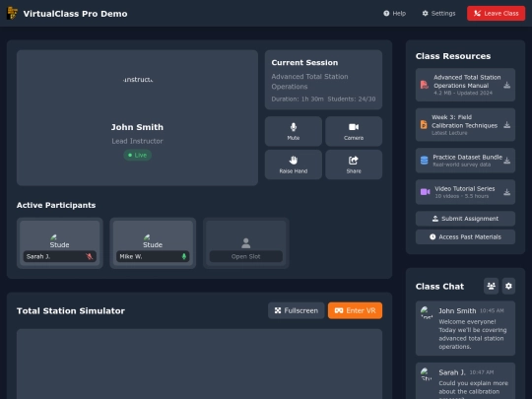Click the instructor video placeholder image
The height and width of the screenshot is (399, 532).
coord(137,80)
